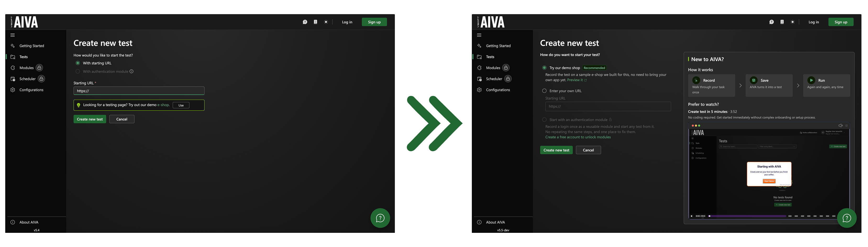This screenshot has width=868, height=247.
Task: Click Log in on the right screen
Action: (x=814, y=22)
